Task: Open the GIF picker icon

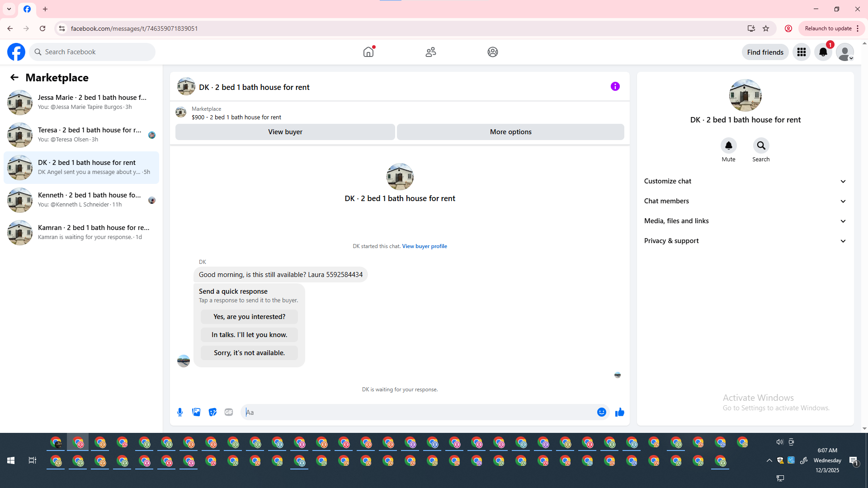Action: 229,412
